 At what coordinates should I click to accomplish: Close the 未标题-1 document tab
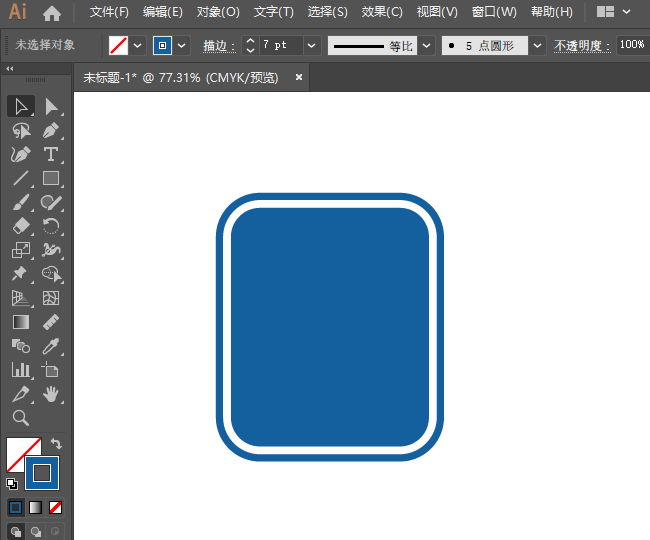click(298, 76)
